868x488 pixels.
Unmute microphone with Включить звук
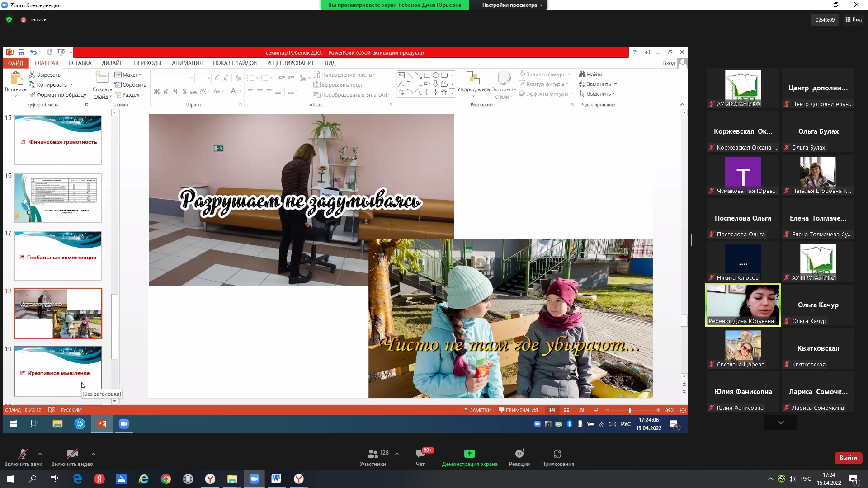[x=23, y=454]
